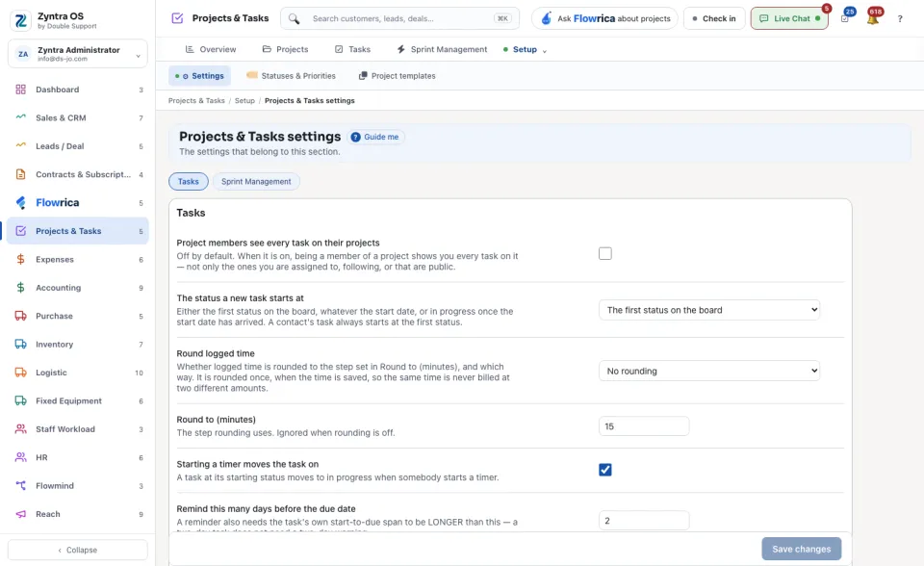Click the Round logged time label

pyautogui.click(x=216, y=353)
